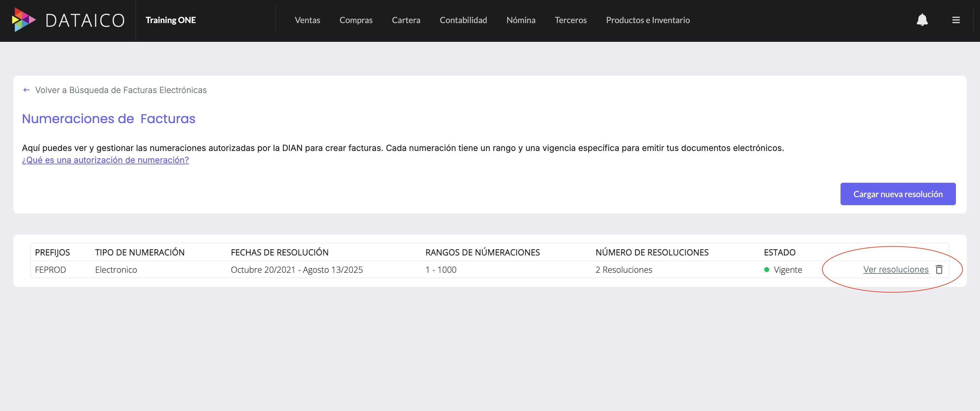Click the TIPO DE NUMERACIÓN column header

(139, 252)
